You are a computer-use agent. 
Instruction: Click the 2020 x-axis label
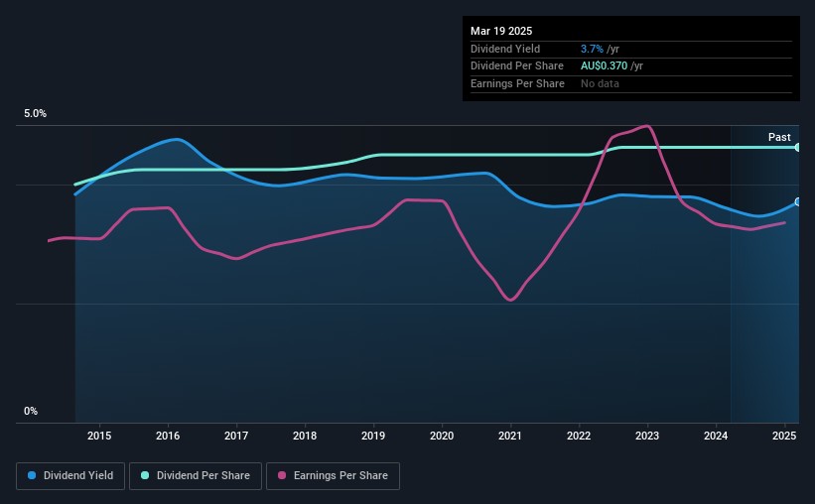[442, 436]
